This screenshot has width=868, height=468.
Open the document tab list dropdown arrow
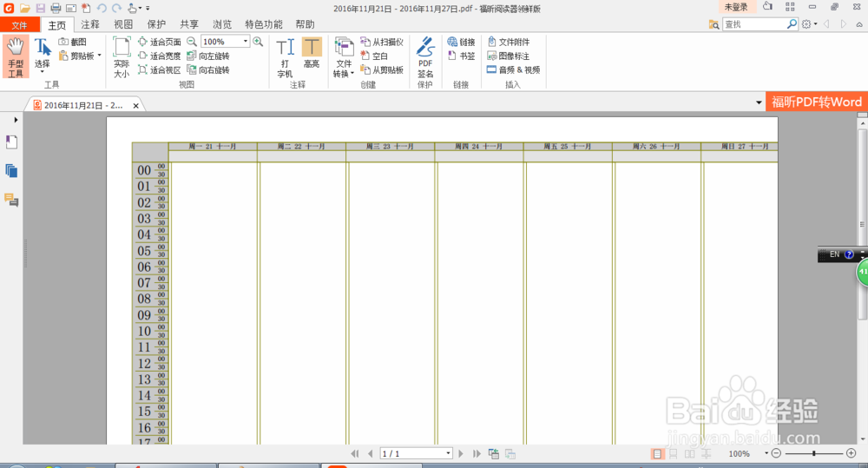point(759,102)
